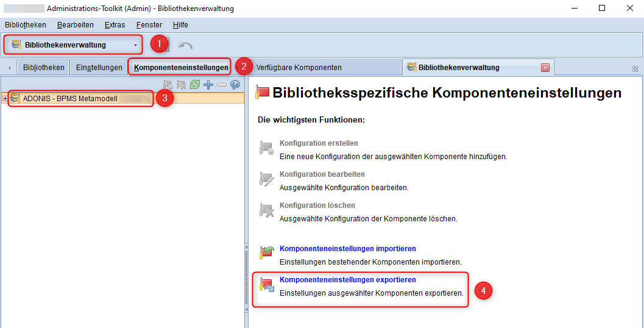Click the ADONIS library stack icon in the tree
The height and width of the screenshot is (328, 644).
click(x=15, y=99)
